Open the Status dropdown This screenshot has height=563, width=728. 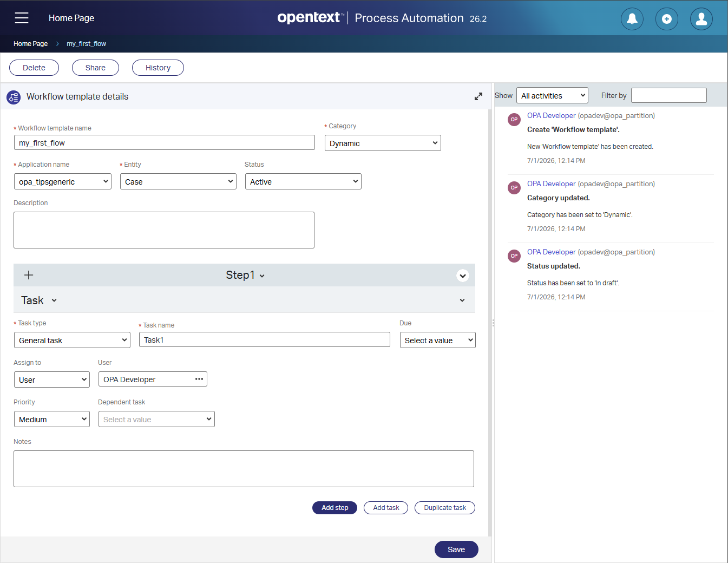point(303,181)
